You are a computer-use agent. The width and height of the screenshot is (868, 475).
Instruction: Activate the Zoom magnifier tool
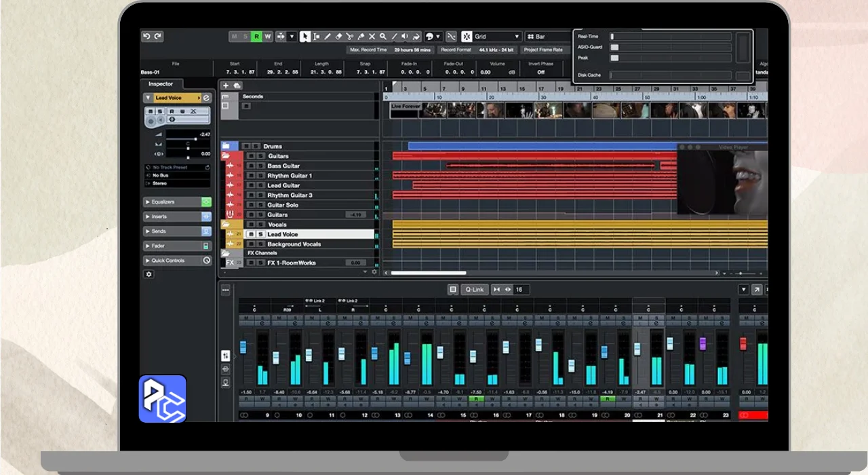click(x=383, y=37)
